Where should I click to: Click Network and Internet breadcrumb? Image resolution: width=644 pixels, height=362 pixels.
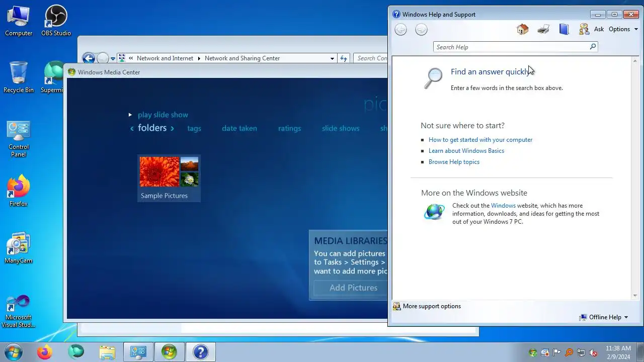(x=165, y=58)
